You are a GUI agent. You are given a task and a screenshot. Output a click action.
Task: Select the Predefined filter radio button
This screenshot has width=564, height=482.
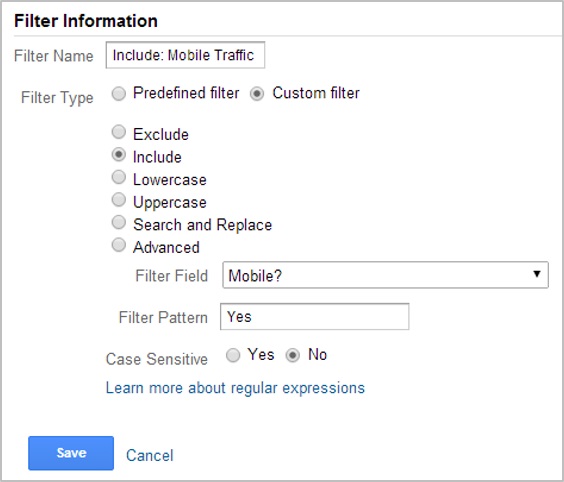click(x=119, y=94)
